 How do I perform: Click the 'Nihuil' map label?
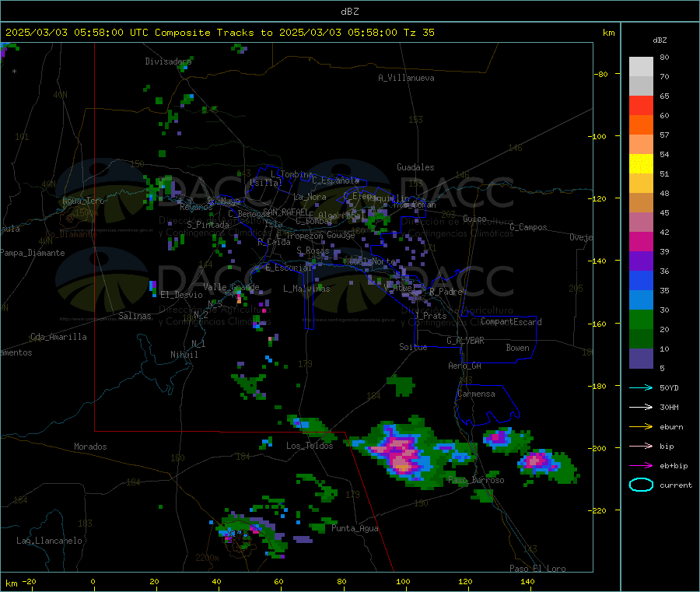[x=184, y=355]
